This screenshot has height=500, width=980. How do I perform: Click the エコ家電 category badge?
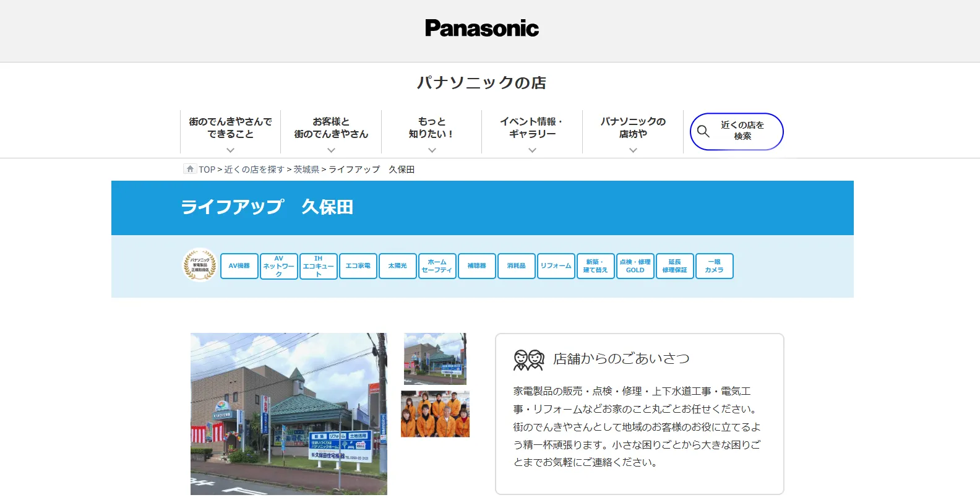(x=358, y=266)
